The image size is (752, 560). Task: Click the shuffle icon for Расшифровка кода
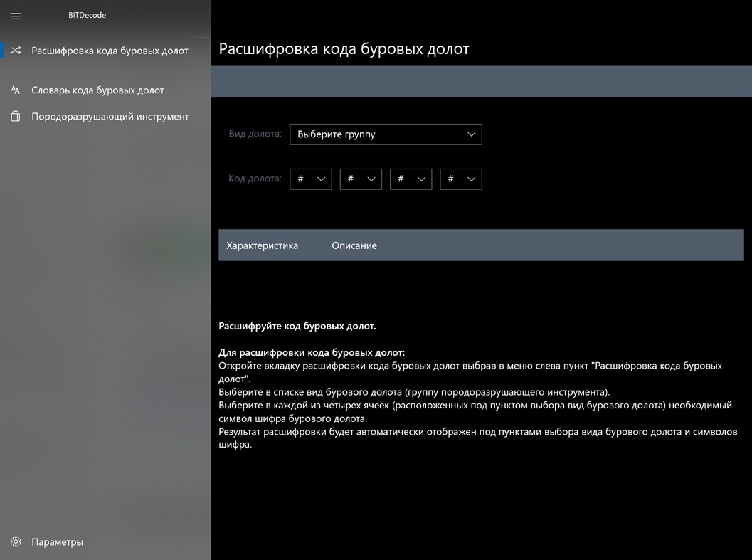coord(16,50)
